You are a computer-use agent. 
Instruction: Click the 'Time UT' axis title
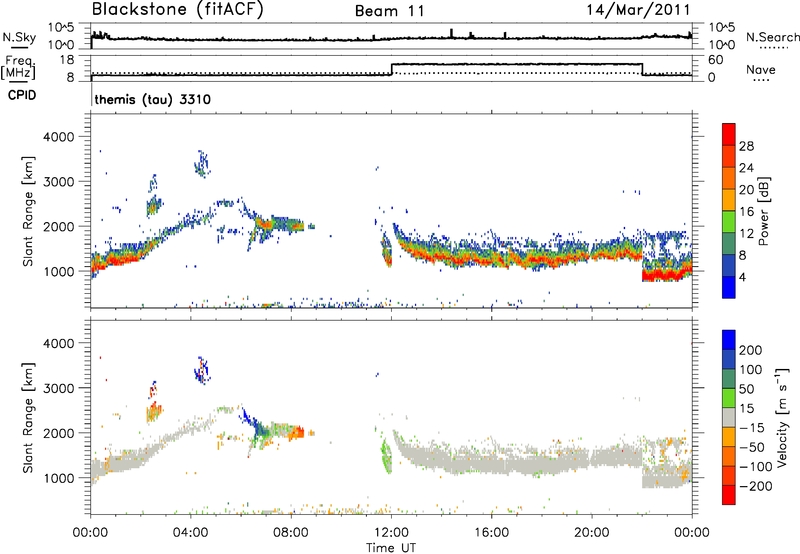(x=391, y=547)
